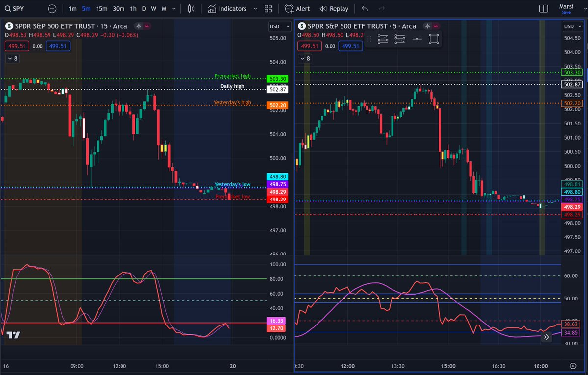
Task: Click the orange 502.20 yesterday's high price label
Action: [277, 105]
